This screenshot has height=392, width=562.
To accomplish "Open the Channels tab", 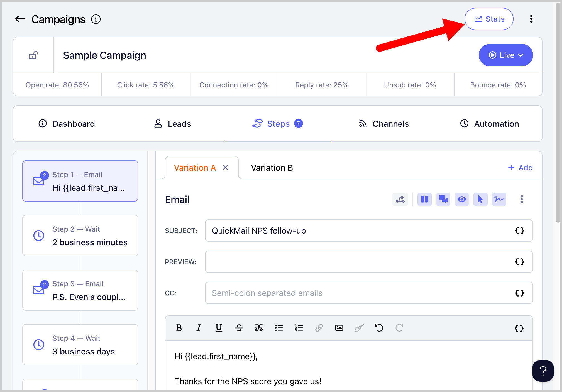I will pos(383,124).
